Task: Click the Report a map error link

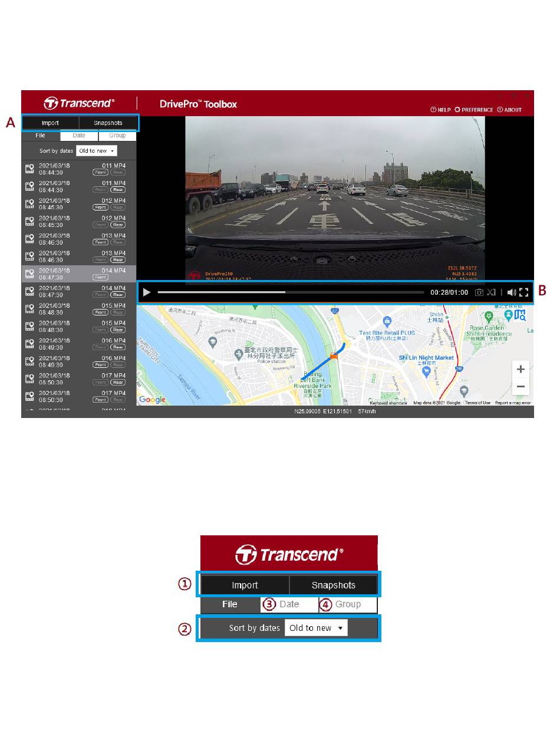Action: pos(513,403)
